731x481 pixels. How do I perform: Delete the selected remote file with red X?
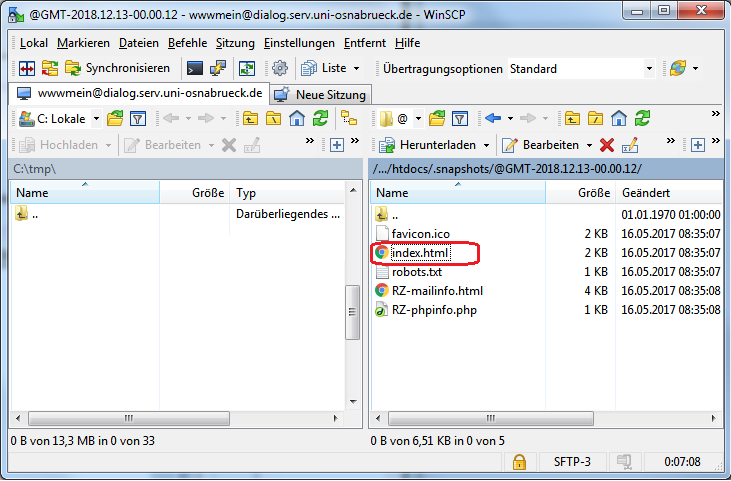[x=606, y=145]
